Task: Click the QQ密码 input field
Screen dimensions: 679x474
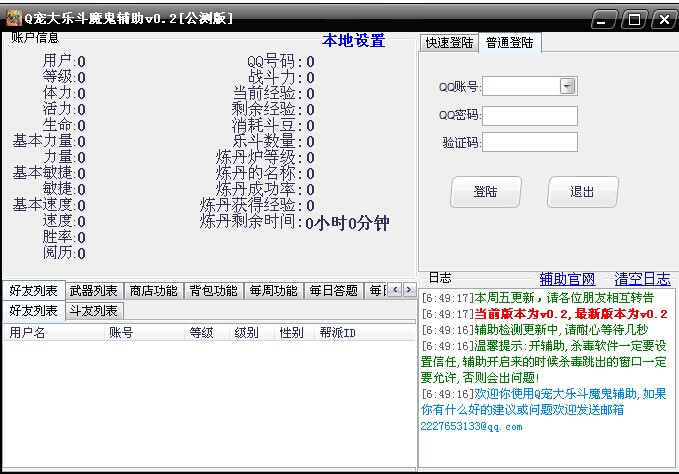Action: pyautogui.click(x=530, y=115)
